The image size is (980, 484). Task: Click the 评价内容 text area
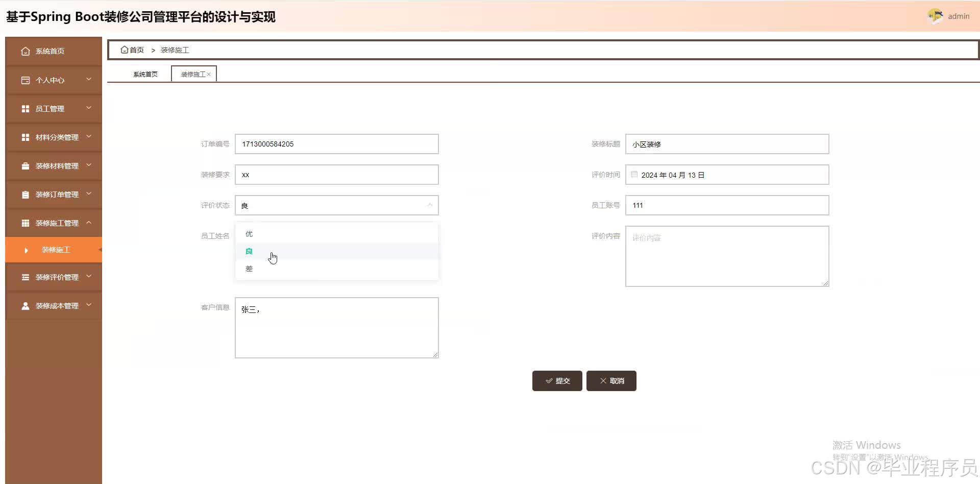(727, 256)
